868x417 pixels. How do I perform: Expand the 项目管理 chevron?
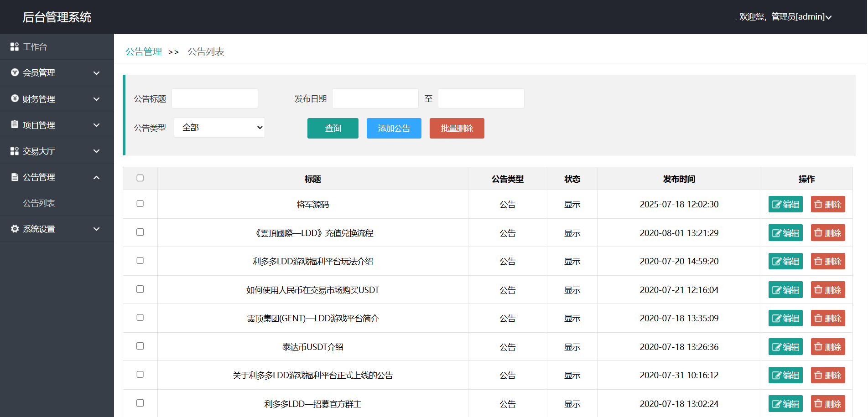pyautogui.click(x=97, y=125)
